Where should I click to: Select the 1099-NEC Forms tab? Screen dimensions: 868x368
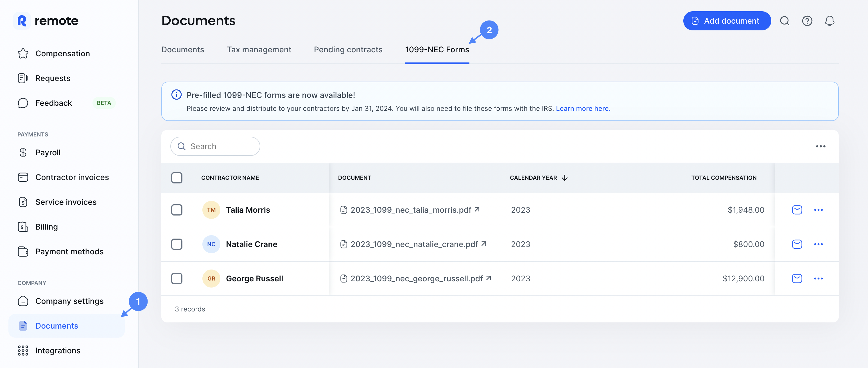pos(437,50)
